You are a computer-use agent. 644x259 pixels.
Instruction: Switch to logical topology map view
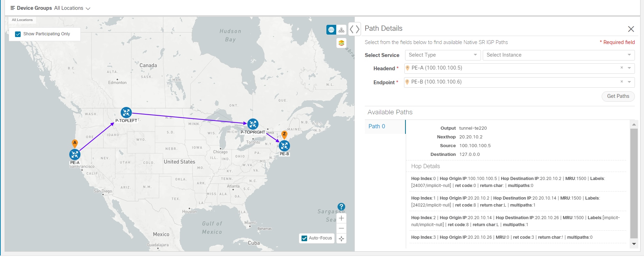click(341, 30)
